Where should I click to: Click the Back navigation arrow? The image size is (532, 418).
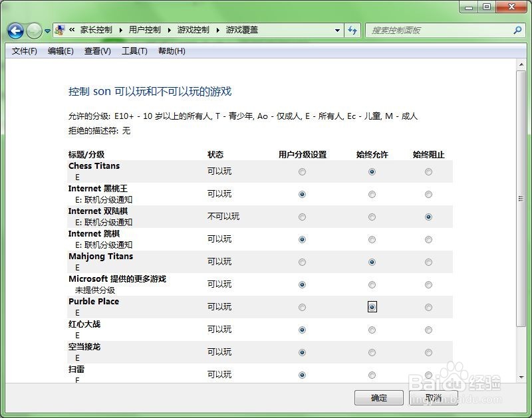(x=15, y=31)
